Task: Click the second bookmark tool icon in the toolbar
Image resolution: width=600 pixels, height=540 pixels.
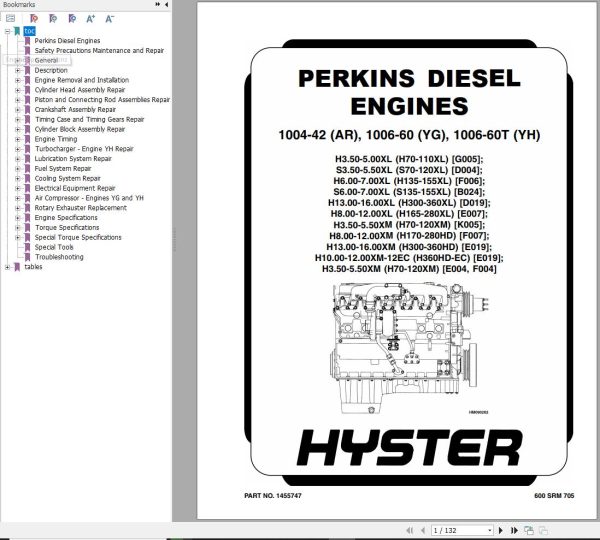Action: (x=53, y=18)
